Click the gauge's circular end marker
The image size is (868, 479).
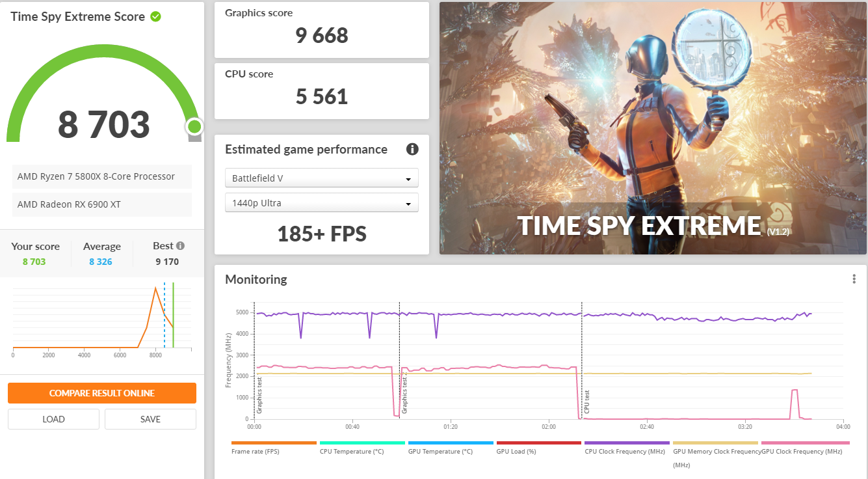(x=194, y=126)
